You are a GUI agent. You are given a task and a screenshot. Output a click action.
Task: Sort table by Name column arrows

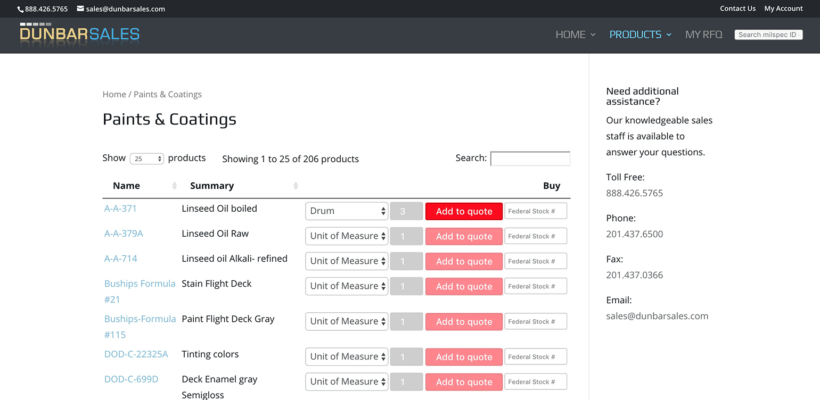tap(174, 186)
